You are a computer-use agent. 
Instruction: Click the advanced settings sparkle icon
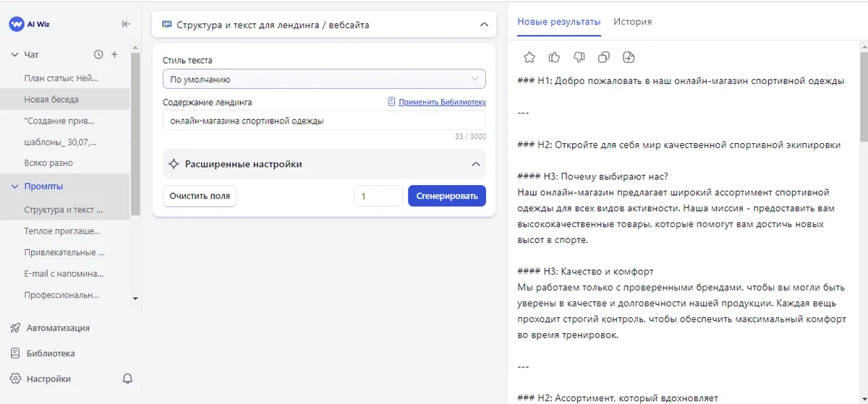(x=174, y=164)
